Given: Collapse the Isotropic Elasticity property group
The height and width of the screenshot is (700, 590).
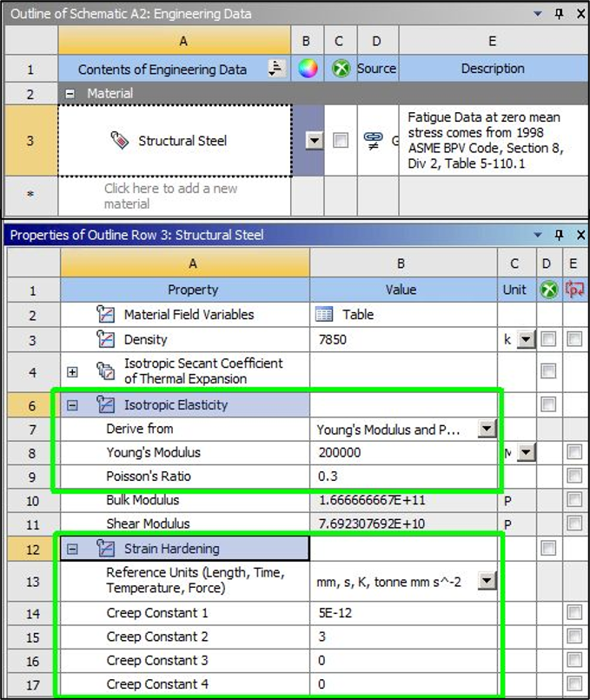Looking at the screenshot, I should click(72, 405).
